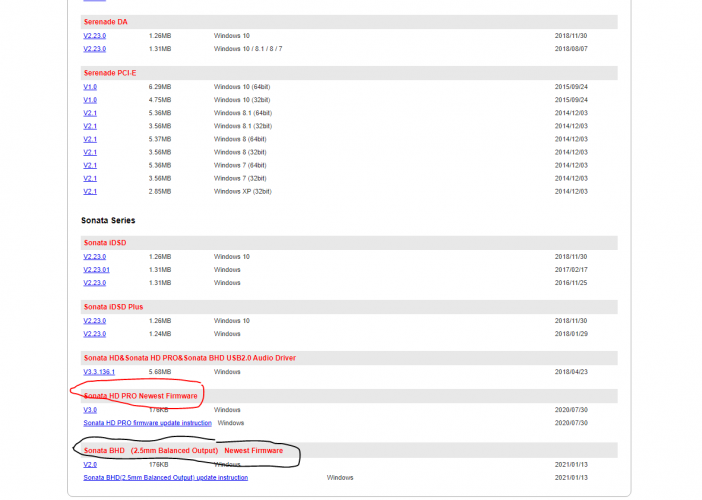Download V2.1 driver for Windows XP (32bit)
Image resolution: width=702 pixels, height=500 pixels.
click(x=90, y=191)
